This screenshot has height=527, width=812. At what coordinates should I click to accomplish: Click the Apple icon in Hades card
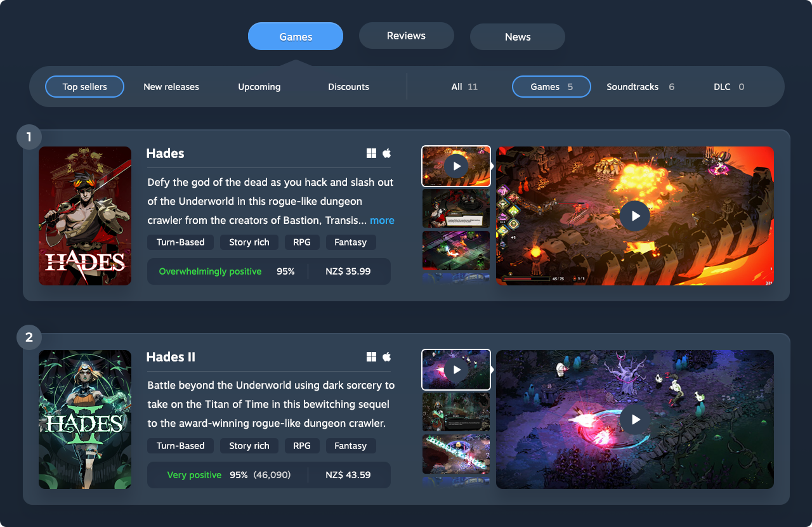[387, 153]
